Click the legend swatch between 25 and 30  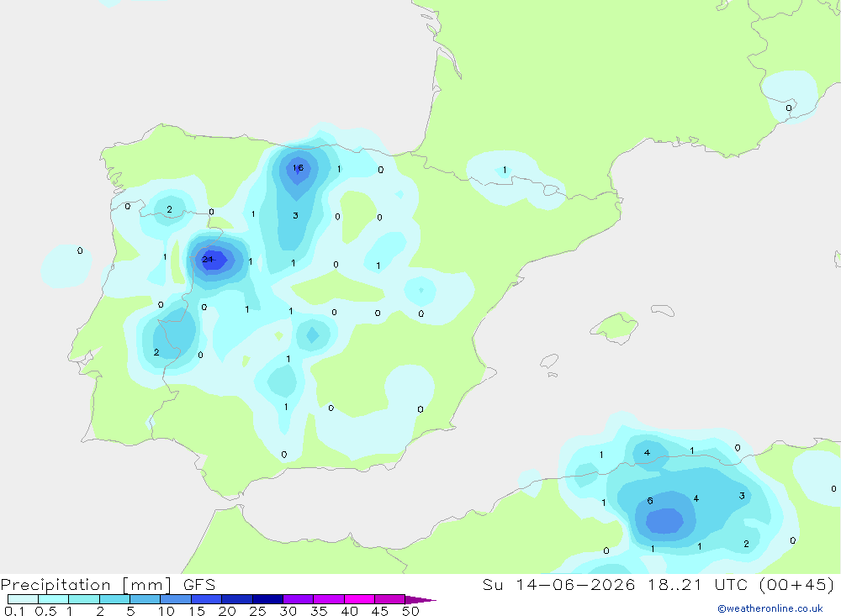[267, 599]
